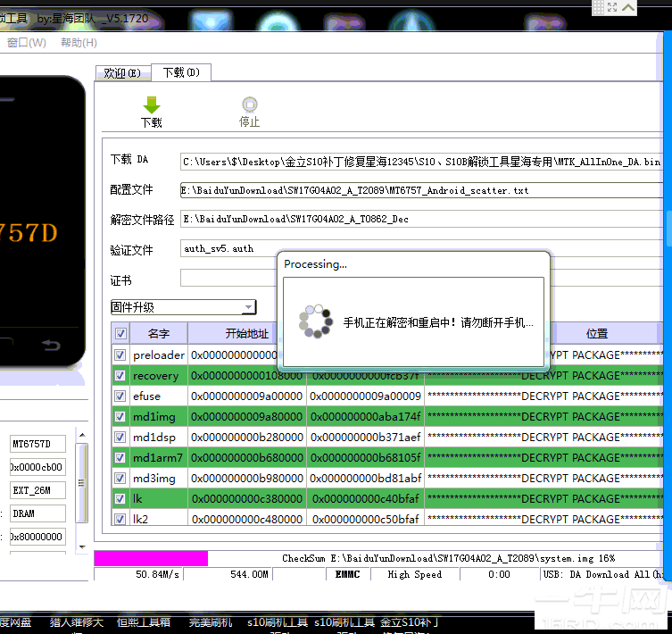Uncheck the md3img row checkbox
Viewport: 672px width, 634px height.
(x=120, y=478)
